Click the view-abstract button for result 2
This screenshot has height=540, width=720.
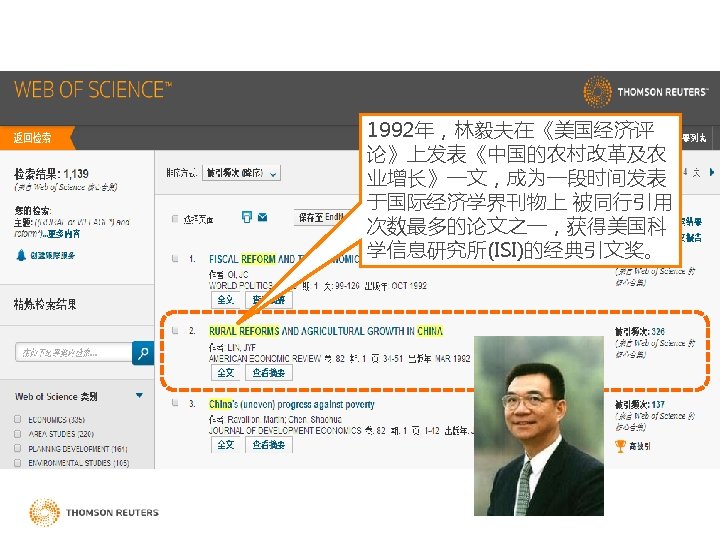269,372
